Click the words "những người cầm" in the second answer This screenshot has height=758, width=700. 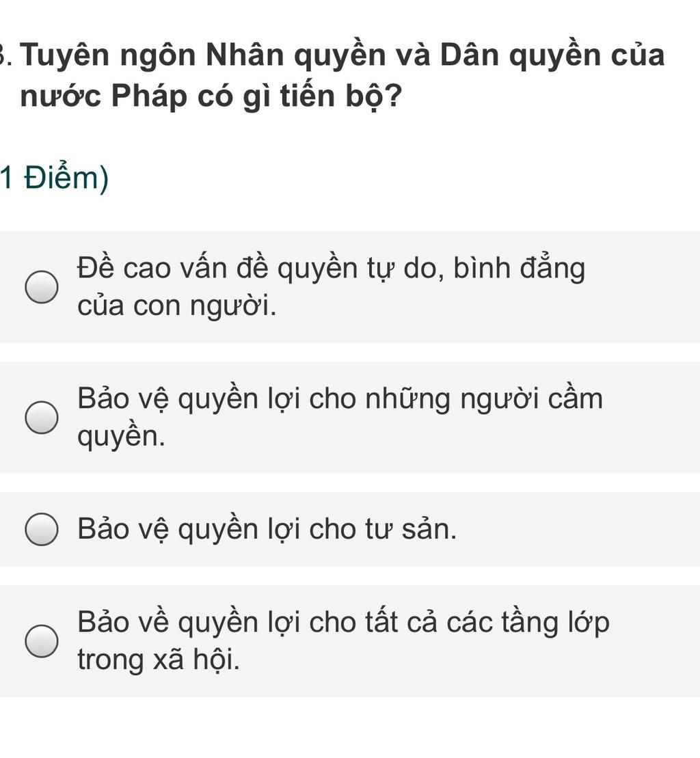[x=484, y=398]
